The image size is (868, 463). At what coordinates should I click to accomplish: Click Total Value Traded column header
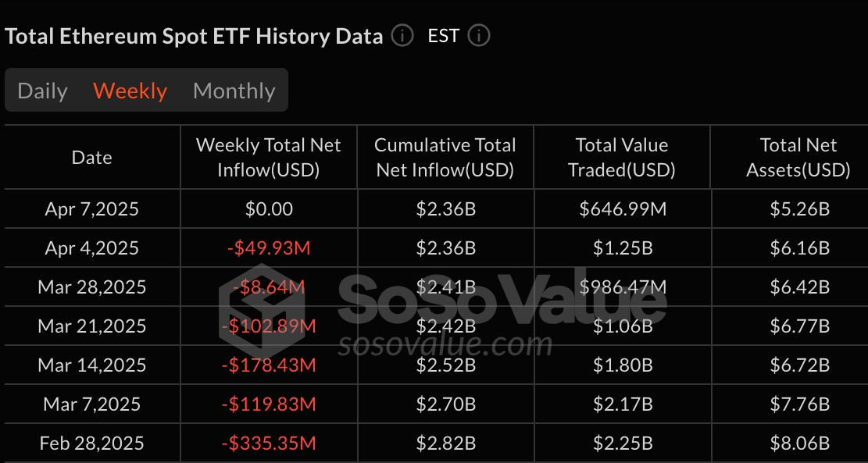(x=622, y=157)
